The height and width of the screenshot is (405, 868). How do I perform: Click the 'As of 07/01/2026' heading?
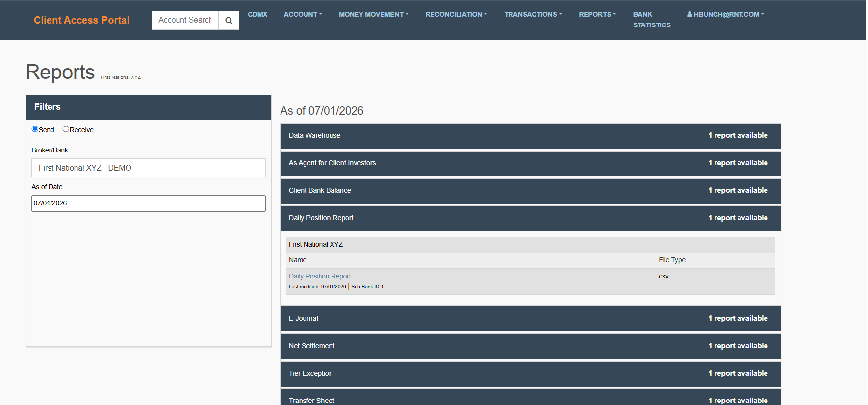coord(322,111)
